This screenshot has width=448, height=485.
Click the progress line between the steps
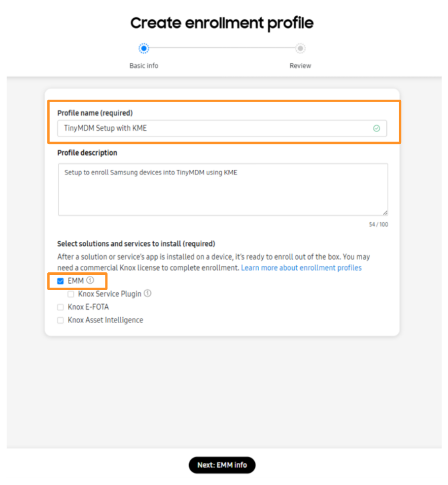tap(222, 48)
